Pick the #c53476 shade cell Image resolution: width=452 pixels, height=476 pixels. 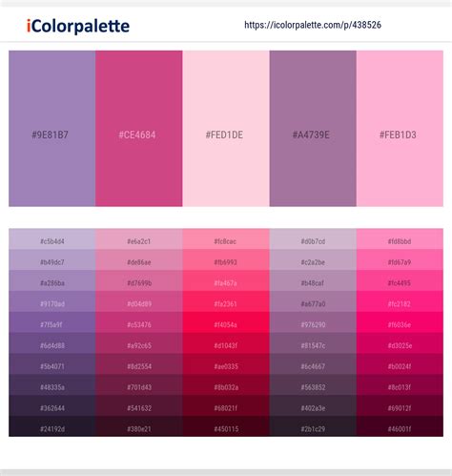(139, 322)
